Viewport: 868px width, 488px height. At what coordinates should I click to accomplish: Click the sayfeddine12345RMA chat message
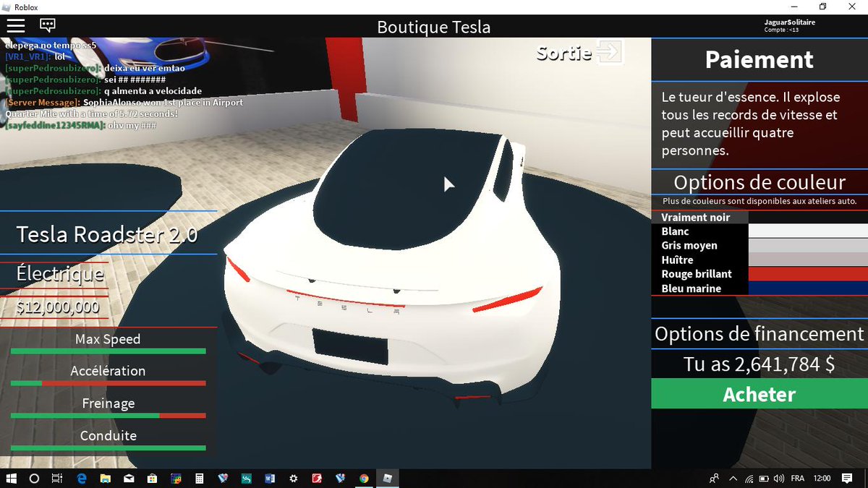[81, 126]
